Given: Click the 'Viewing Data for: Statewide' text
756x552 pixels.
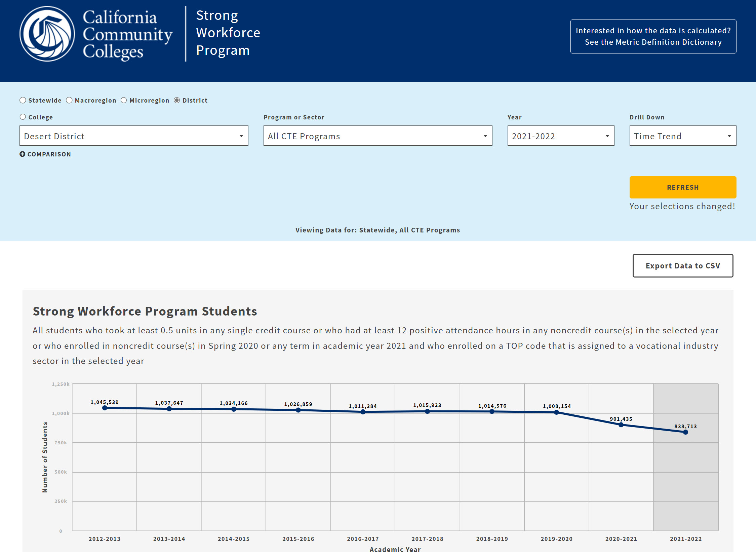Looking at the screenshot, I should [x=378, y=230].
